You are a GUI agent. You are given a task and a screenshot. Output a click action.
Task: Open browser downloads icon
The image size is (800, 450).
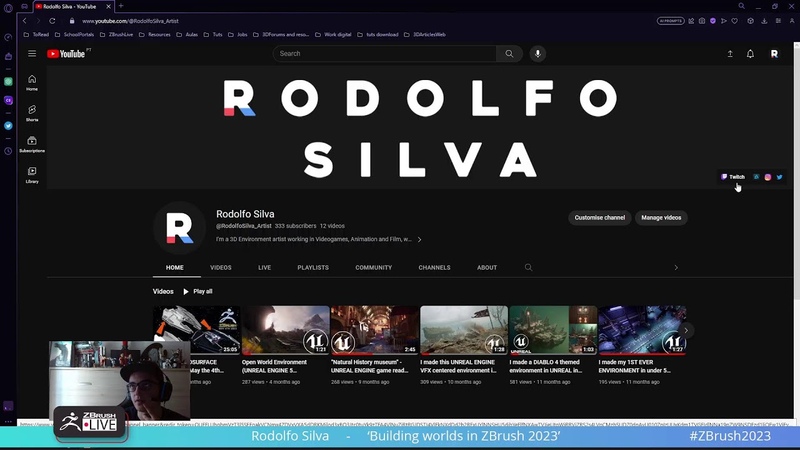click(764, 21)
